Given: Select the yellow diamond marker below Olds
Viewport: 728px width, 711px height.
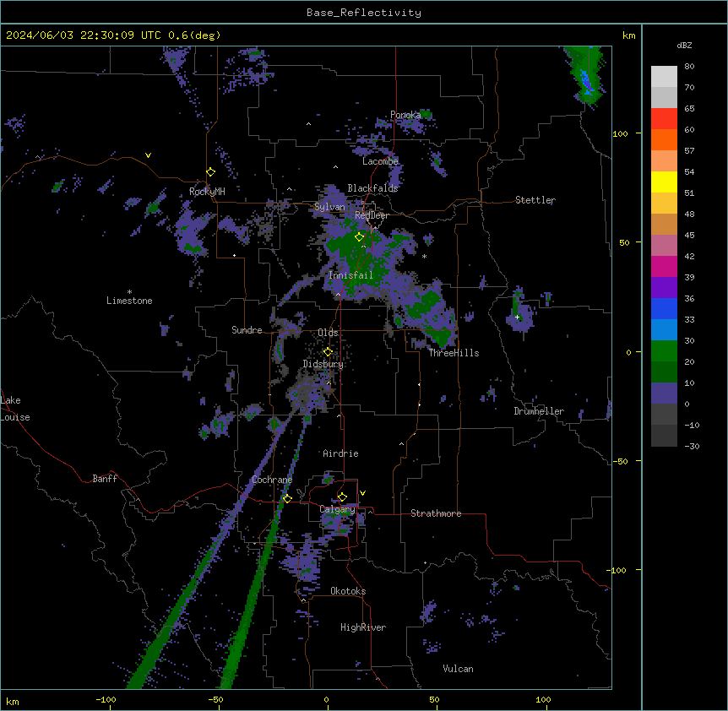Looking at the screenshot, I should (x=328, y=352).
